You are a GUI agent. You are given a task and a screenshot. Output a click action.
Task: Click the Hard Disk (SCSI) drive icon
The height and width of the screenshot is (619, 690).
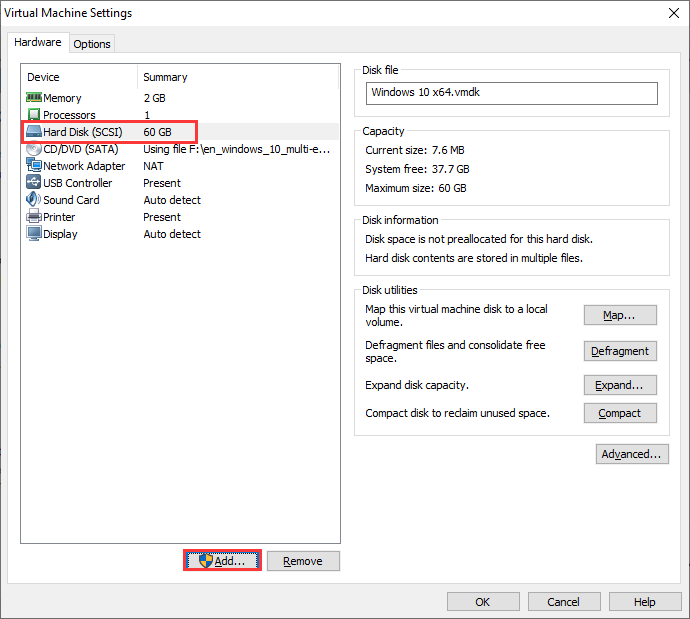pos(34,132)
